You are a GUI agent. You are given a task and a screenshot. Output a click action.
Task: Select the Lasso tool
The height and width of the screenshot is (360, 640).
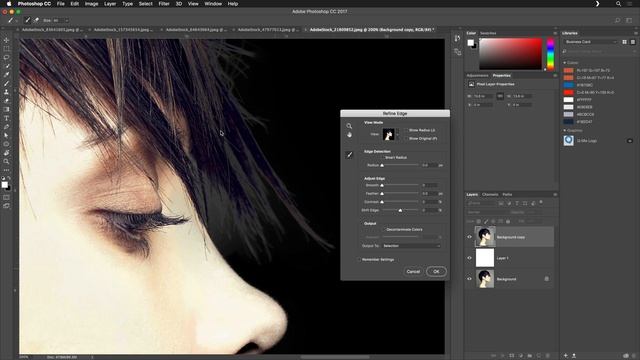[6, 57]
